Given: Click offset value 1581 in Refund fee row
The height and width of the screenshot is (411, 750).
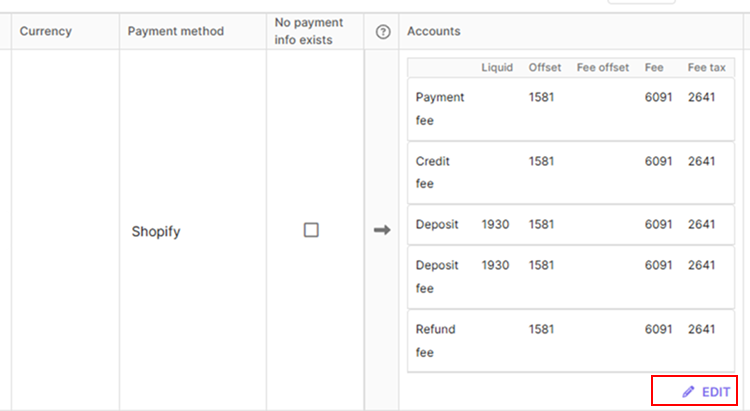Looking at the screenshot, I should tap(541, 329).
